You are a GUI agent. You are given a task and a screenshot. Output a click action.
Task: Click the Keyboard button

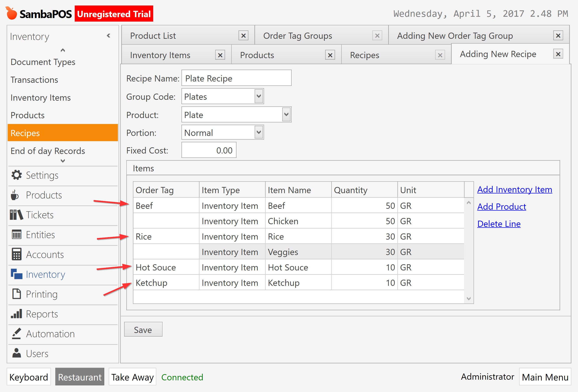tap(29, 377)
